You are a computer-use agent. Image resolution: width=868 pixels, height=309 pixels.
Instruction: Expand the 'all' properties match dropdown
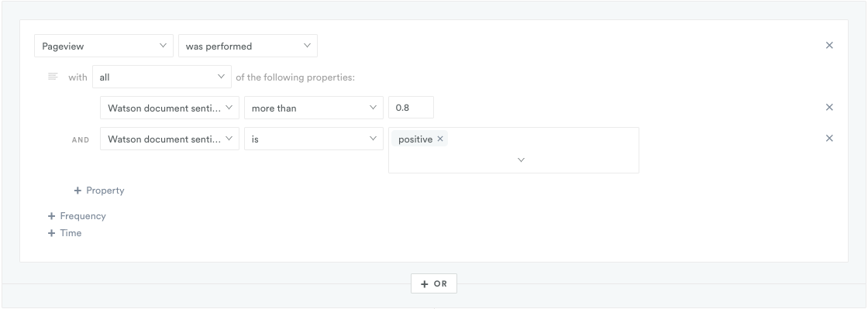coord(162,77)
